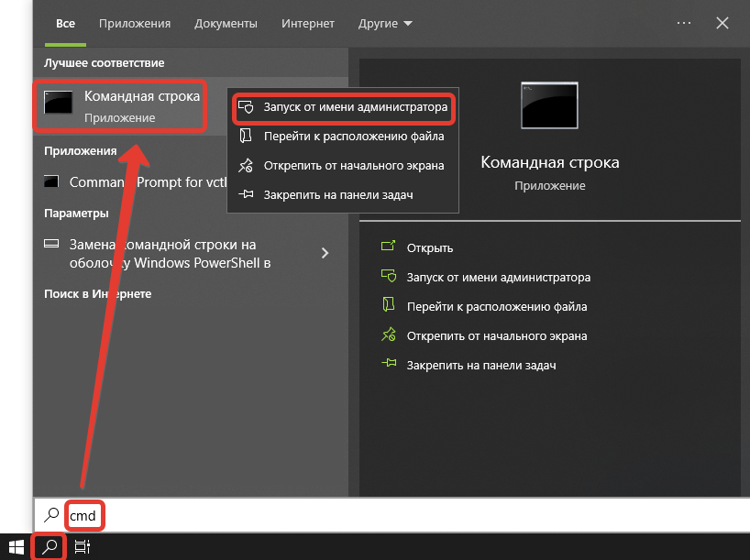Click the green file location icon in right pane
This screenshot has height=560, width=750.
389,304
